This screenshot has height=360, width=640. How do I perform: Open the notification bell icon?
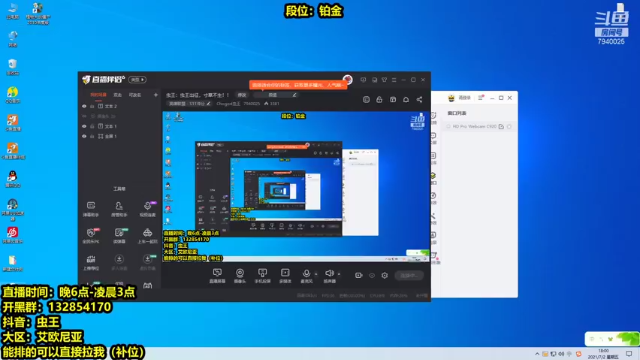[406, 100]
